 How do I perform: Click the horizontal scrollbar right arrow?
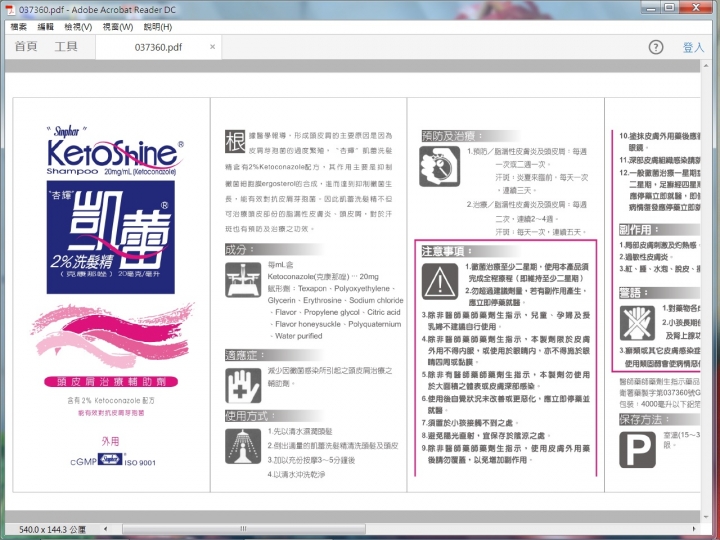point(694,529)
